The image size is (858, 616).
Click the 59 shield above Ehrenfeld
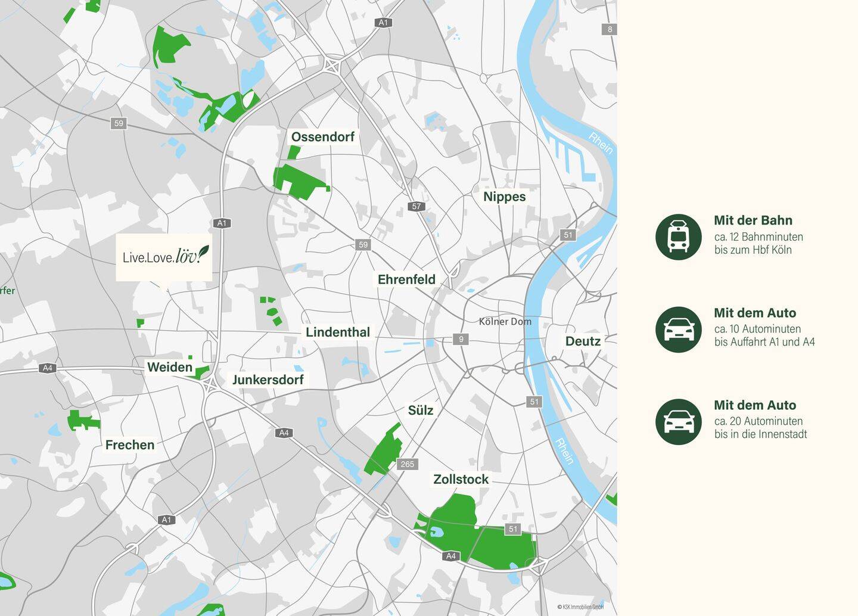tap(363, 245)
